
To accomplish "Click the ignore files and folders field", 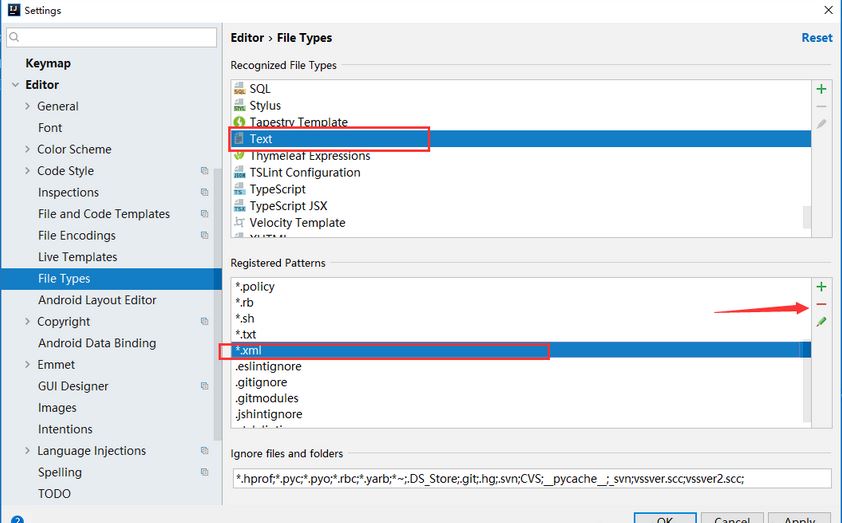I will [x=532, y=478].
